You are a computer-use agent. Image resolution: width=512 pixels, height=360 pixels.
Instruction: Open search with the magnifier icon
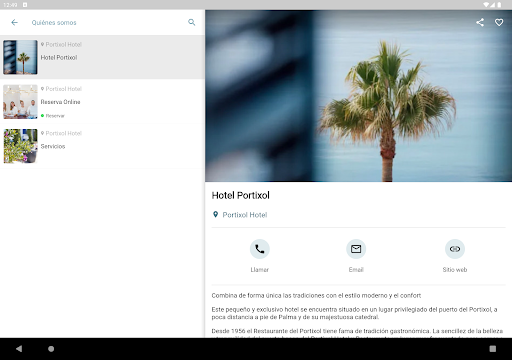pos(192,22)
